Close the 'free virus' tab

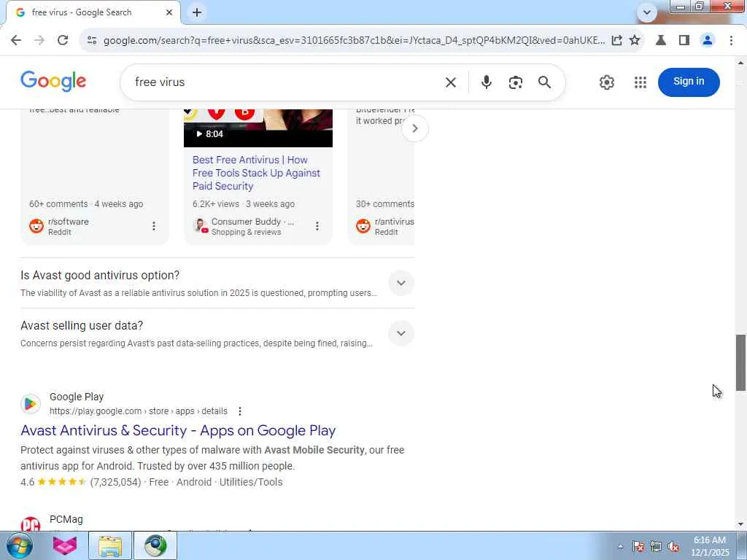[x=169, y=12]
